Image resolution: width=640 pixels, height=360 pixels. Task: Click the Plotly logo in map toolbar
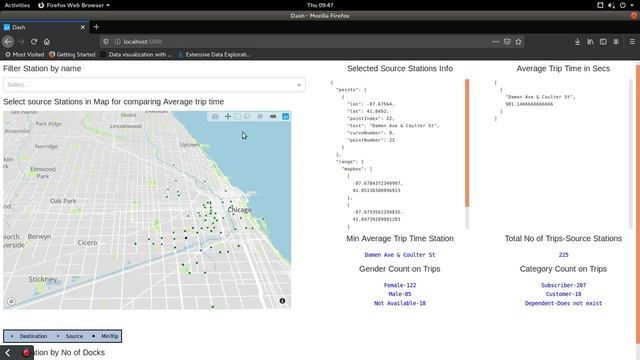click(x=286, y=117)
